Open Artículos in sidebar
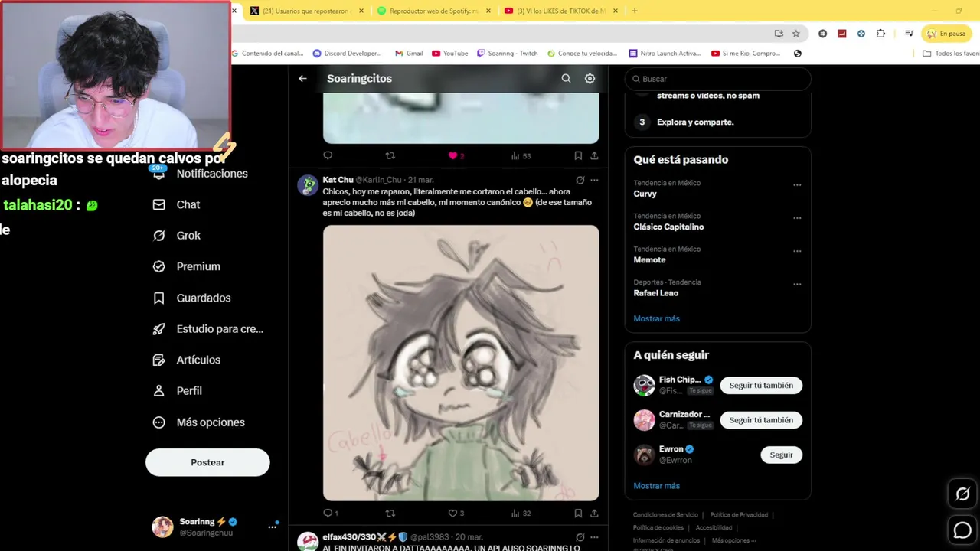Screen dimensions: 980x551 [187, 360]
